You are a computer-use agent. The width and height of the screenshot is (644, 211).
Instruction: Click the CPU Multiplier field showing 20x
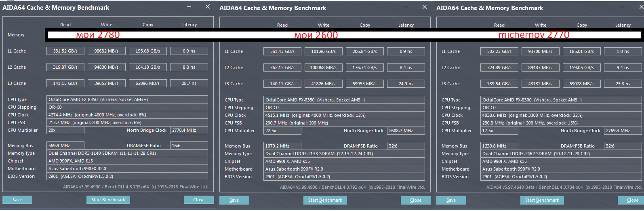(x=65, y=130)
